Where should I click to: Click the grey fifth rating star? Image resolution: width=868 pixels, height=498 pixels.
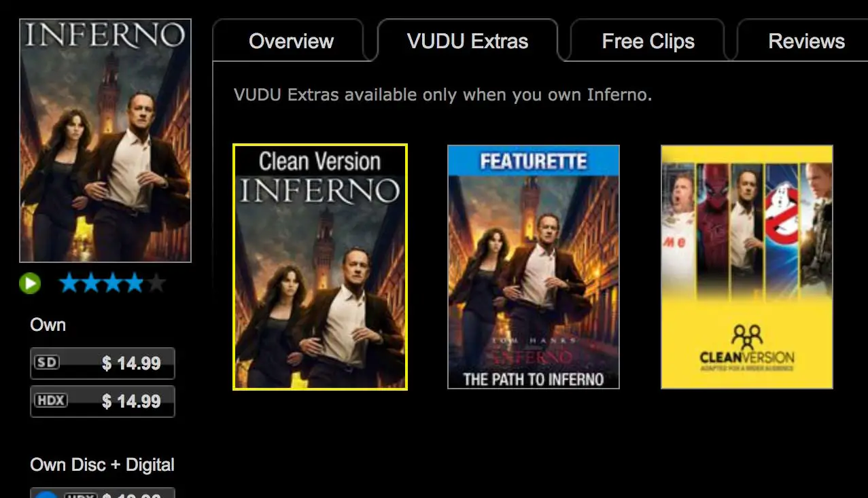pyautogui.click(x=156, y=283)
